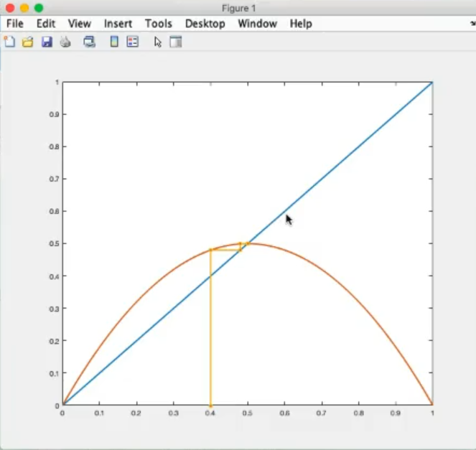Toggle the Edit Plot arrow tool
Image resolution: width=476 pixels, height=450 pixels.
click(158, 42)
